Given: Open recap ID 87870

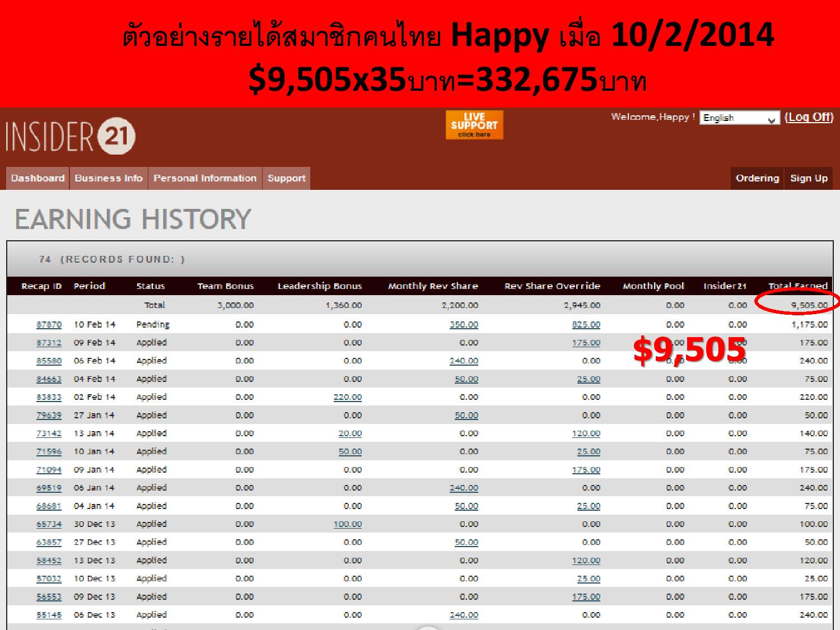Looking at the screenshot, I should (49, 325).
